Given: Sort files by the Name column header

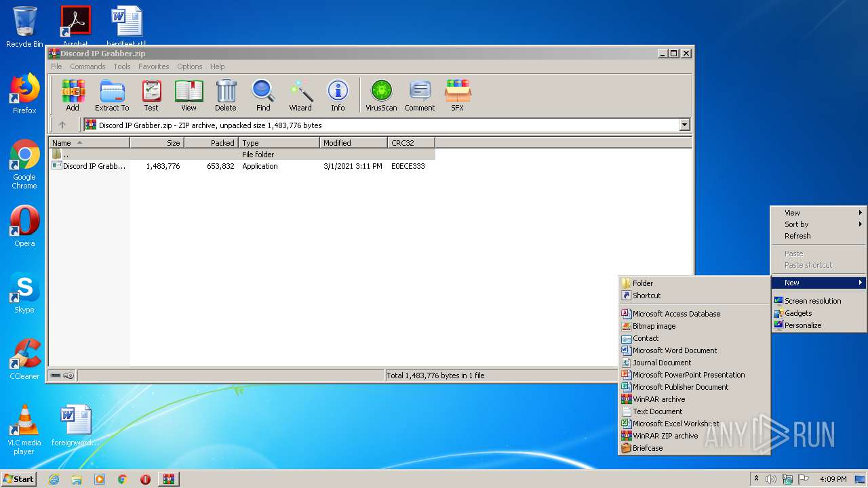Looking at the screenshot, I should click(89, 143).
